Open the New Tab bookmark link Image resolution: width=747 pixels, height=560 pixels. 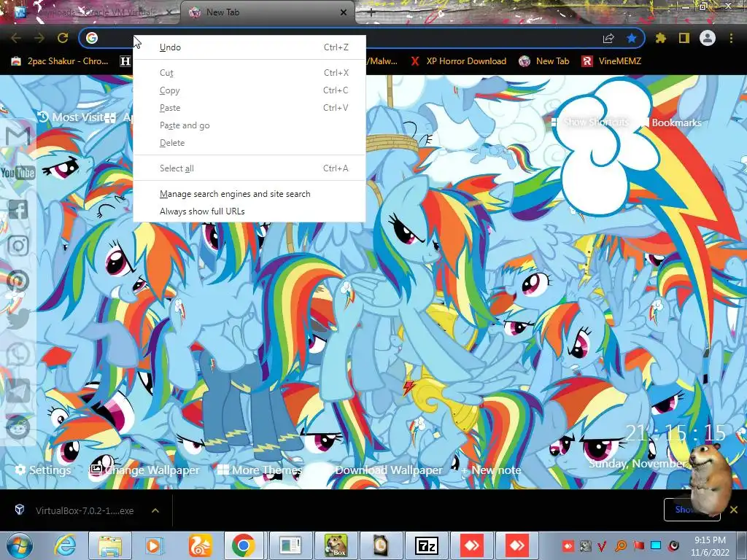[x=544, y=61]
